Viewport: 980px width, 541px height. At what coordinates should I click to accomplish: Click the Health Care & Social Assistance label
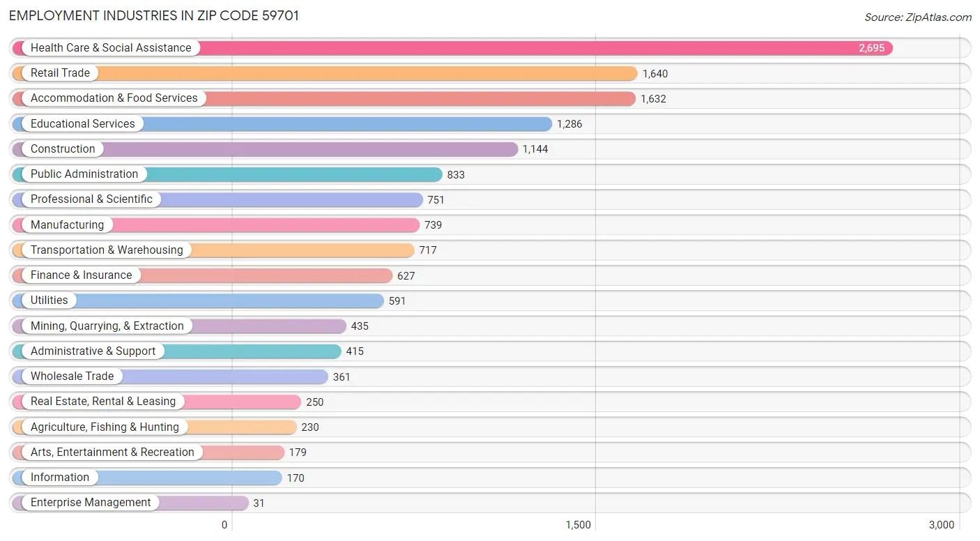(x=111, y=47)
